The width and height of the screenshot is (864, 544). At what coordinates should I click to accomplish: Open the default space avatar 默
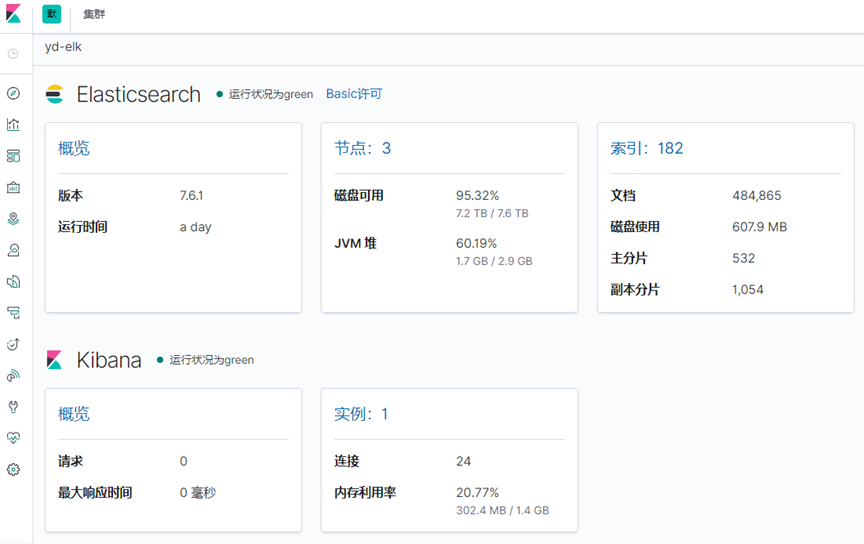coord(52,14)
